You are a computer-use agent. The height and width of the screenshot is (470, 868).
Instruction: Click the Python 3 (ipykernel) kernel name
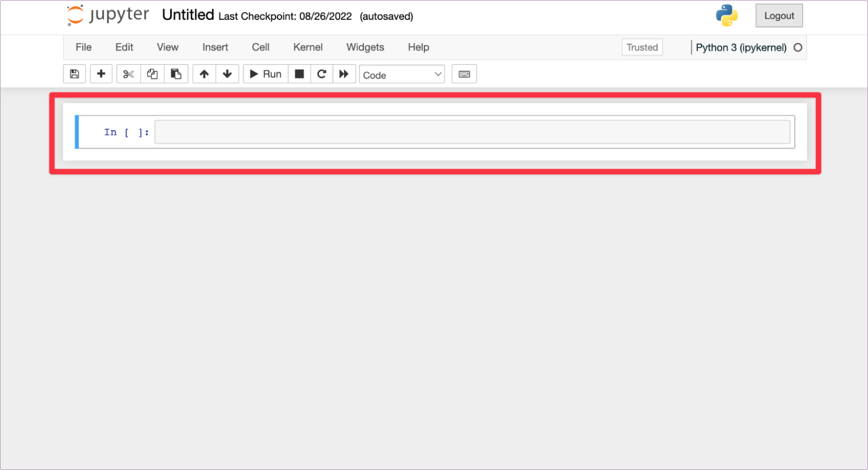point(741,47)
